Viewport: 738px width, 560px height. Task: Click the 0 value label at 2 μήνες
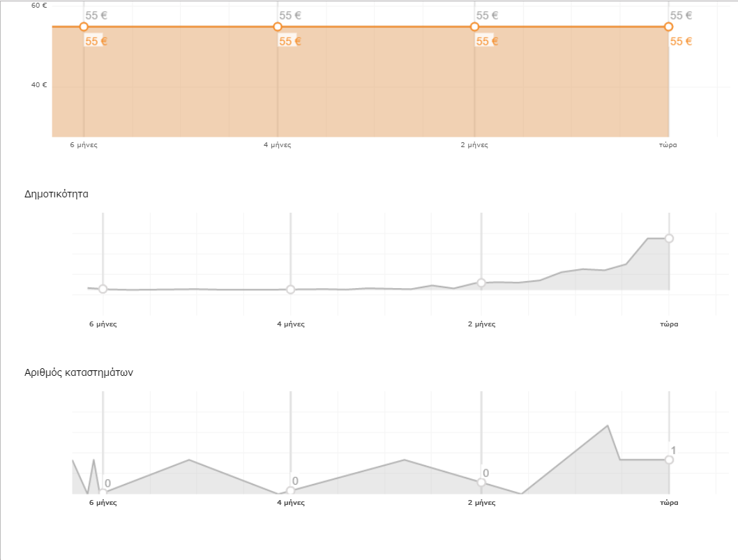485,473
